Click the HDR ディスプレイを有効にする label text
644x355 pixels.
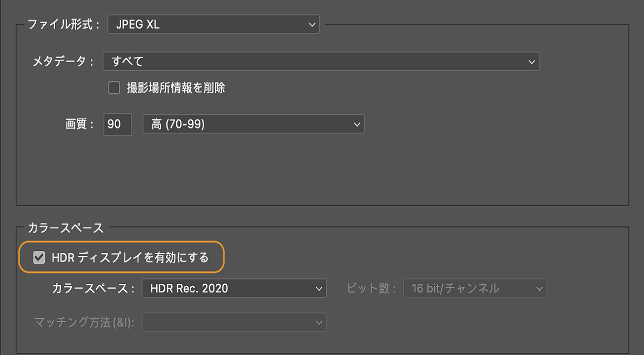coord(130,258)
